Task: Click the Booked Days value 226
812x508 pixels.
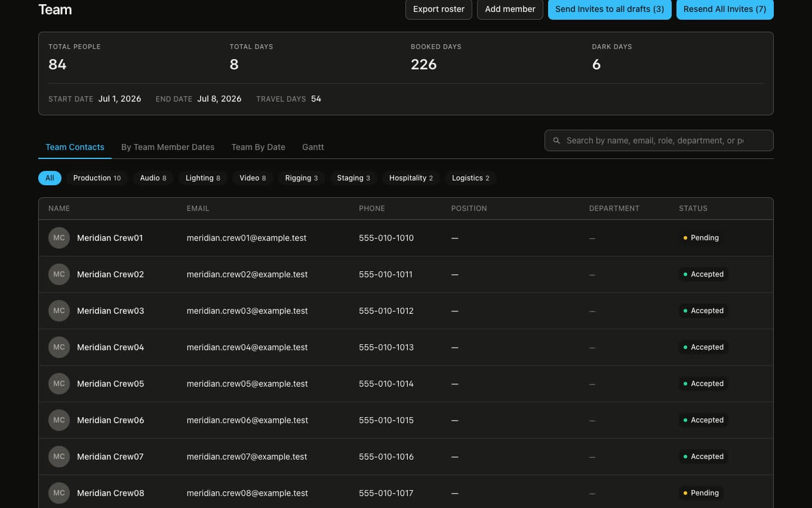Action: tap(424, 65)
